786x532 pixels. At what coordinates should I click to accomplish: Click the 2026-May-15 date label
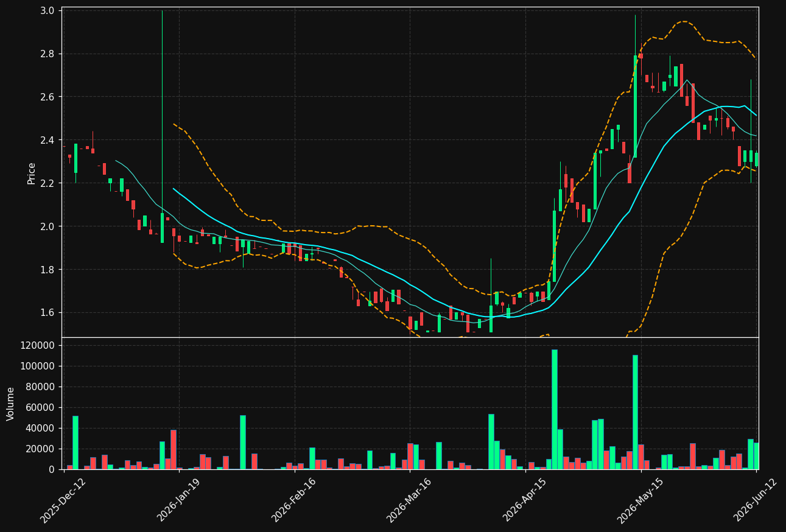(x=640, y=500)
